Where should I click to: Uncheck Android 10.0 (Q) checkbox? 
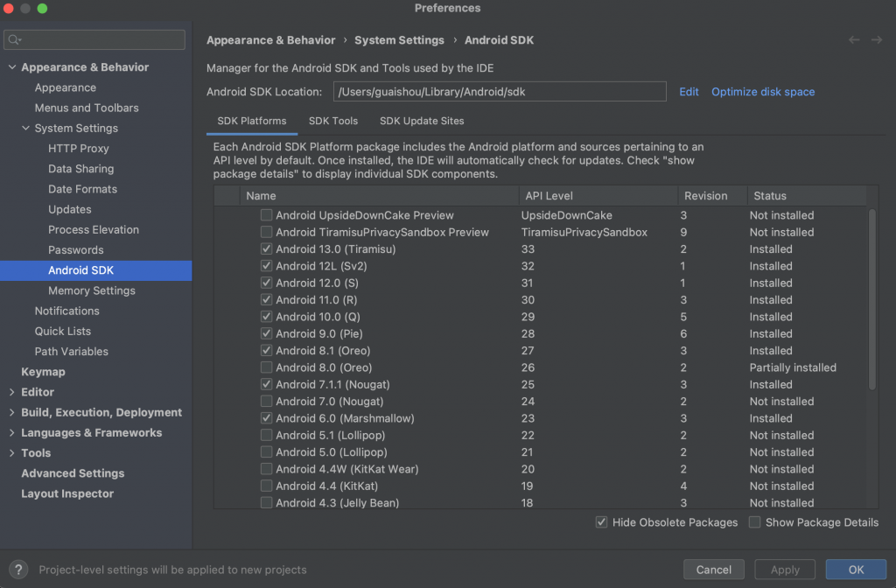[266, 317]
